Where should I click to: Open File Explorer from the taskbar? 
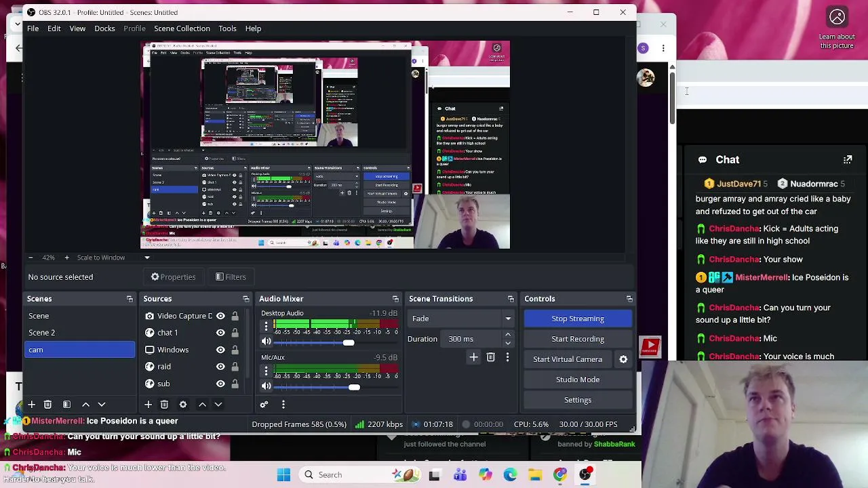[535, 475]
